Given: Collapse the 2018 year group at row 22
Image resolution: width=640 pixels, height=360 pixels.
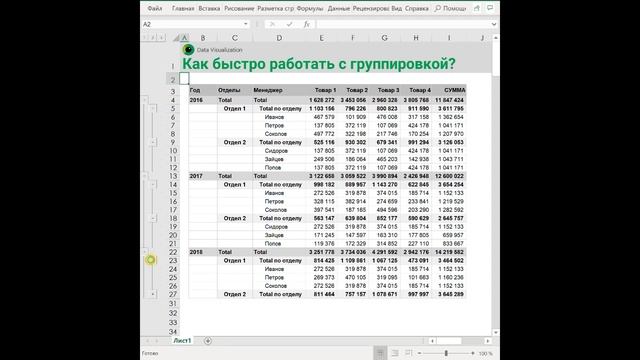Looking at the screenshot, I should [x=144, y=252].
